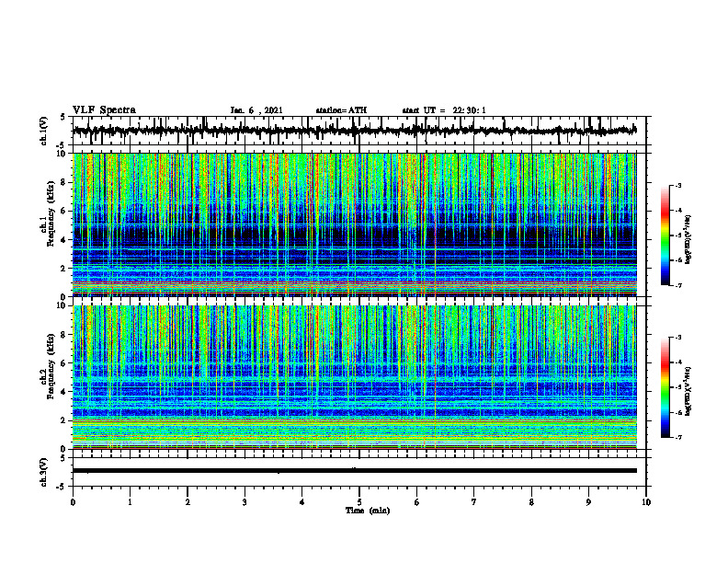The height and width of the screenshot is (563, 728).
Task: Click the "-7" label on ch.2 color scale
Action: pyautogui.click(x=678, y=437)
